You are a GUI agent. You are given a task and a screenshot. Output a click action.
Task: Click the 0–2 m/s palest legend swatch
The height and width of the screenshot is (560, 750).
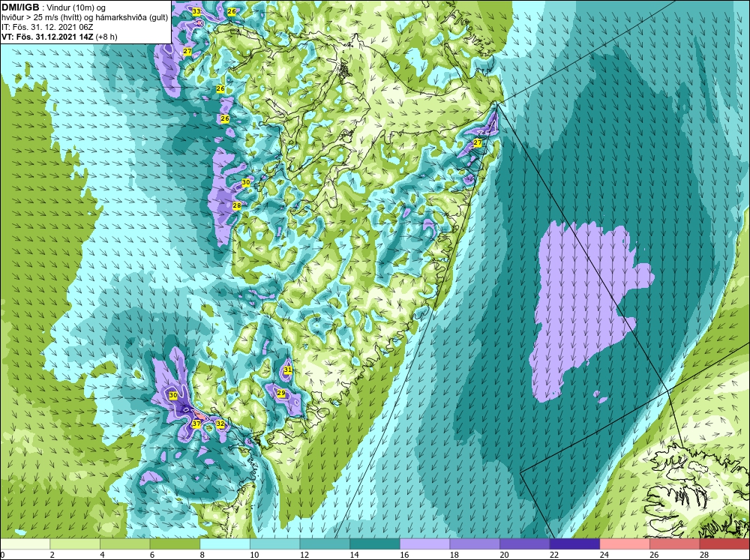click(x=25, y=544)
